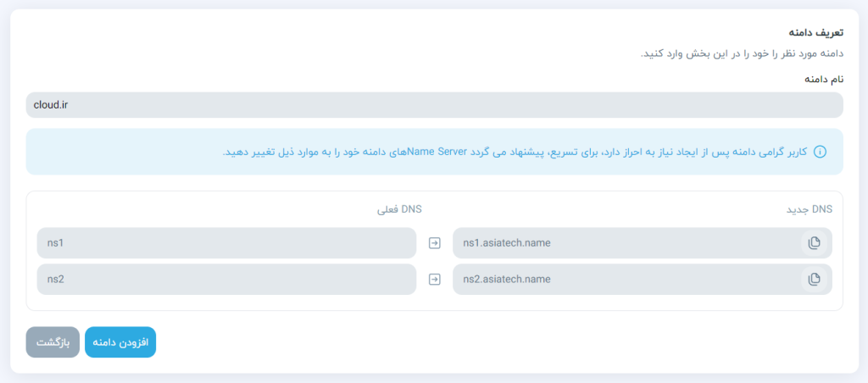Click the info circle icon in blue notice
Viewport: 868px width, 383px height.
(820, 152)
